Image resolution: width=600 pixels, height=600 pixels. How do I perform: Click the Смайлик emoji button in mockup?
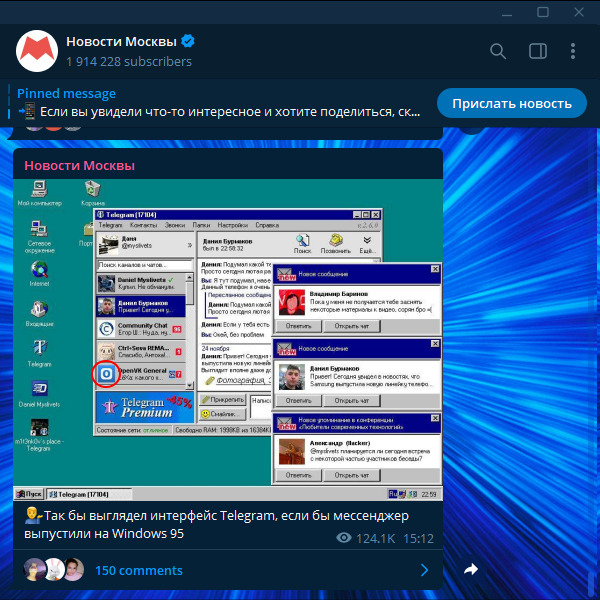click(x=222, y=414)
